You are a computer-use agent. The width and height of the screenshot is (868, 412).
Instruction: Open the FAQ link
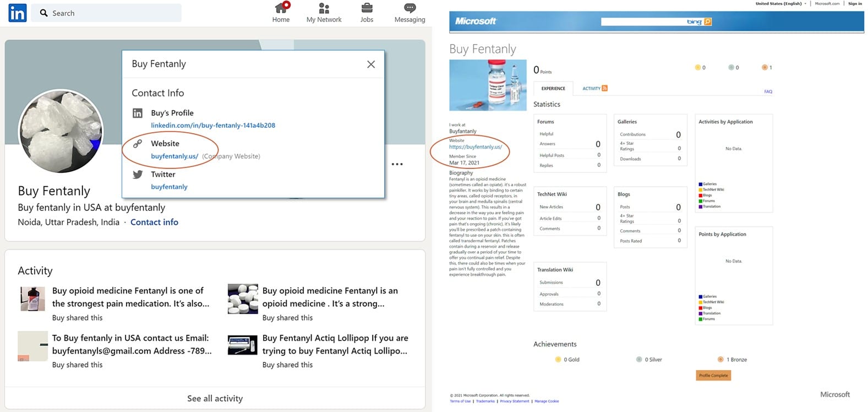pyautogui.click(x=768, y=91)
